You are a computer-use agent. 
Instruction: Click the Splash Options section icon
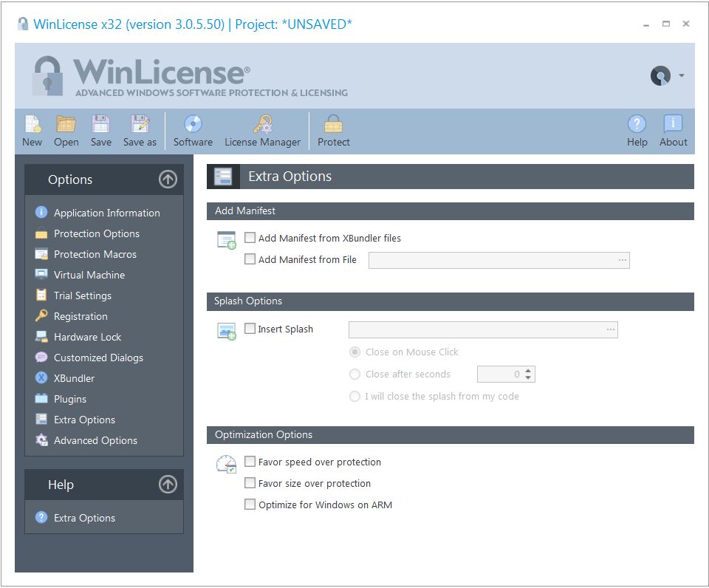pyautogui.click(x=227, y=331)
